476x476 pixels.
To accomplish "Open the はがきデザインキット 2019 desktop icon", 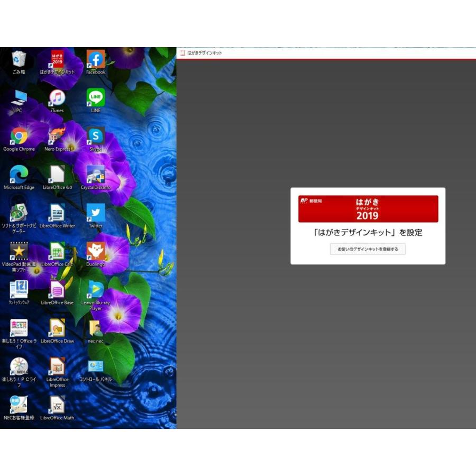I will click(57, 59).
